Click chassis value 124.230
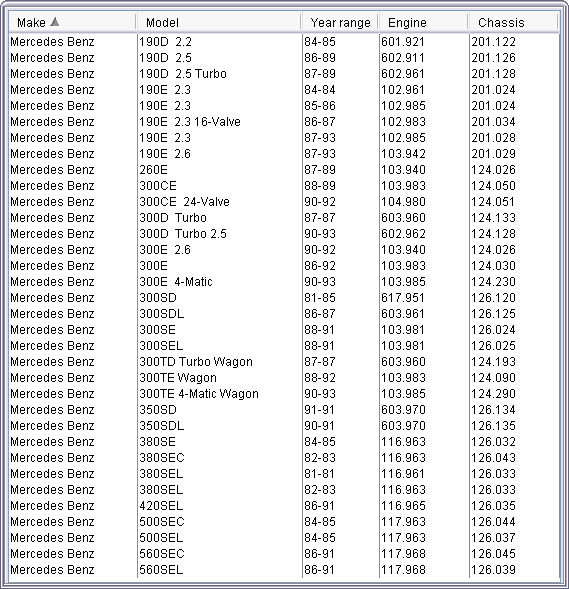This screenshot has height=589, width=569. tap(494, 282)
